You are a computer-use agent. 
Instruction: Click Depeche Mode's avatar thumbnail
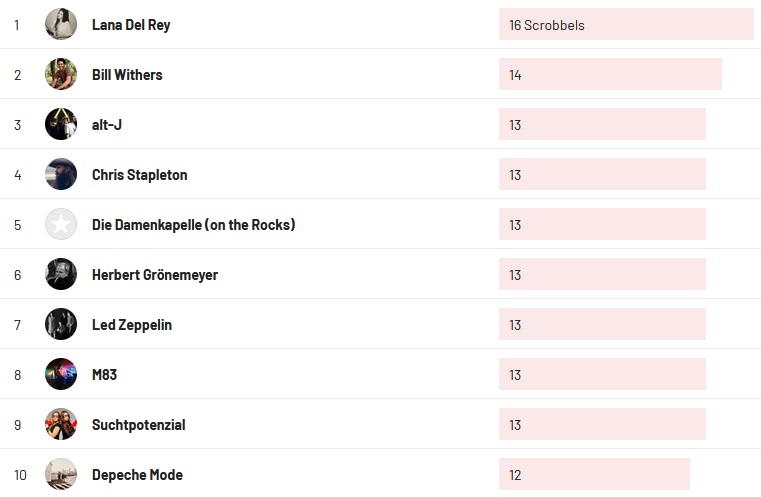[x=61, y=474]
